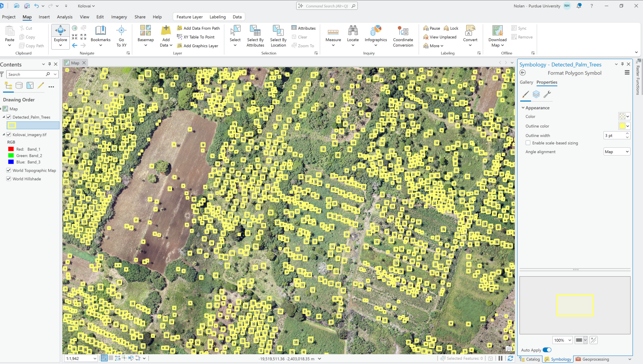
Task: Open the Attributes pane button
Action: pos(304,28)
